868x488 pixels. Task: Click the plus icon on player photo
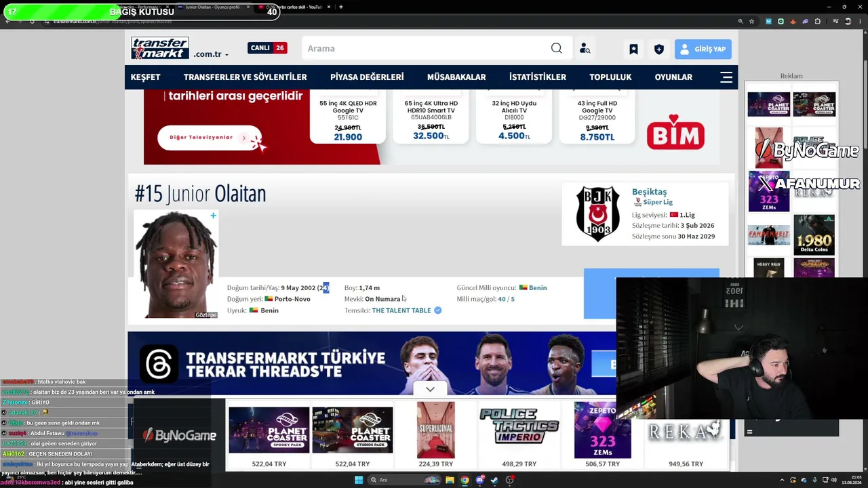(213, 216)
